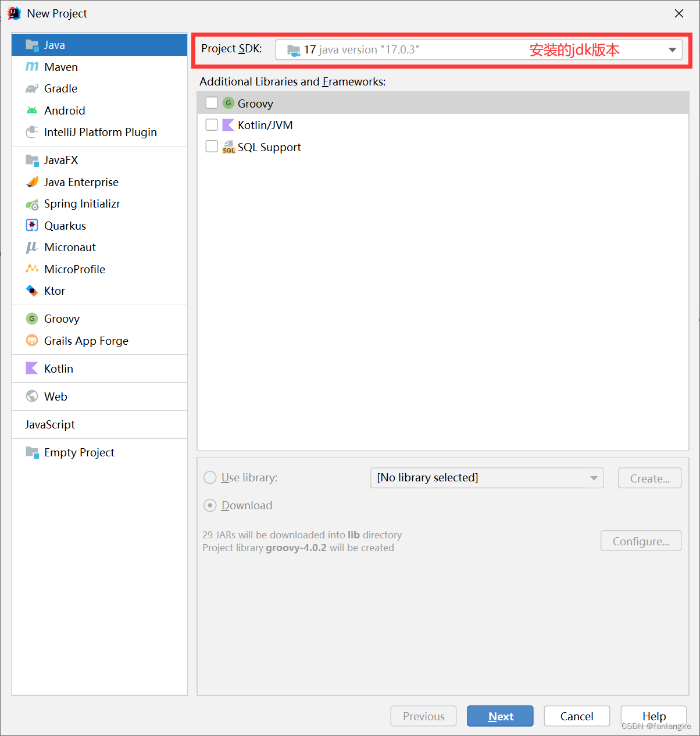Click the Cancel button
The image size is (700, 736).
pos(577,716)
